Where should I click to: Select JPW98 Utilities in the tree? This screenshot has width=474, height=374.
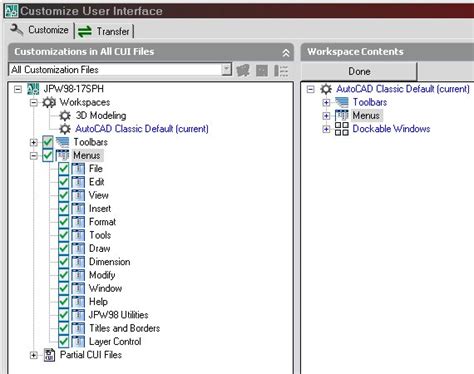[118, 315]
